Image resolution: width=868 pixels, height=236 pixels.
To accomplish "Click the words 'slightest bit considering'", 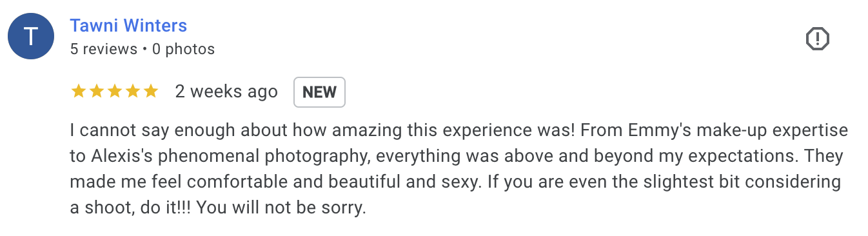I will point(731,182).
